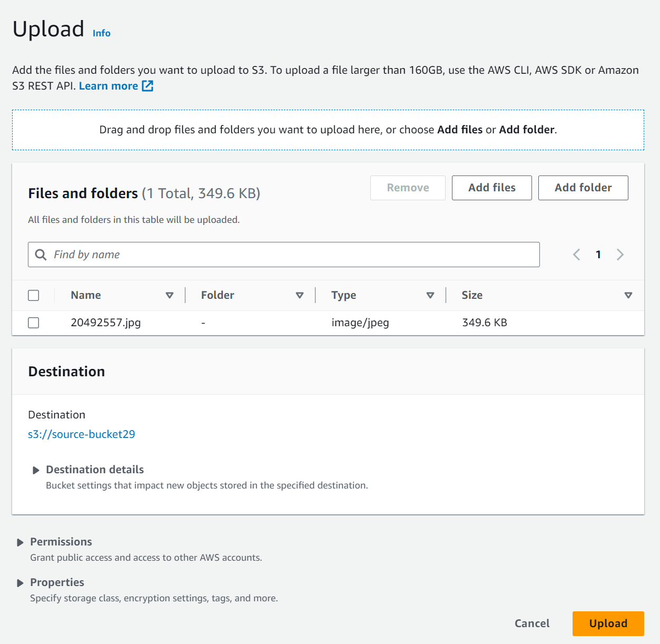Viewport: 660px width, 644px height.
Task: Open the s3://source-bucket29 destination link
Action: [82, 434]
